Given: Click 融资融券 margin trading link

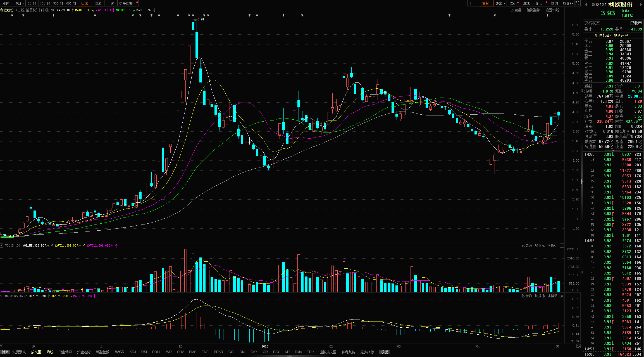Looking at the screenshot, I should click(x=533, y=10).
